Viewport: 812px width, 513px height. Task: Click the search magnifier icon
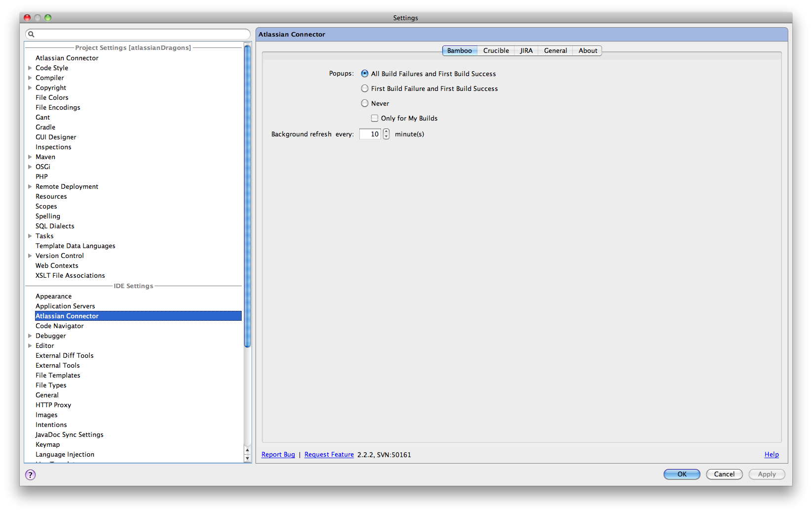31,34
